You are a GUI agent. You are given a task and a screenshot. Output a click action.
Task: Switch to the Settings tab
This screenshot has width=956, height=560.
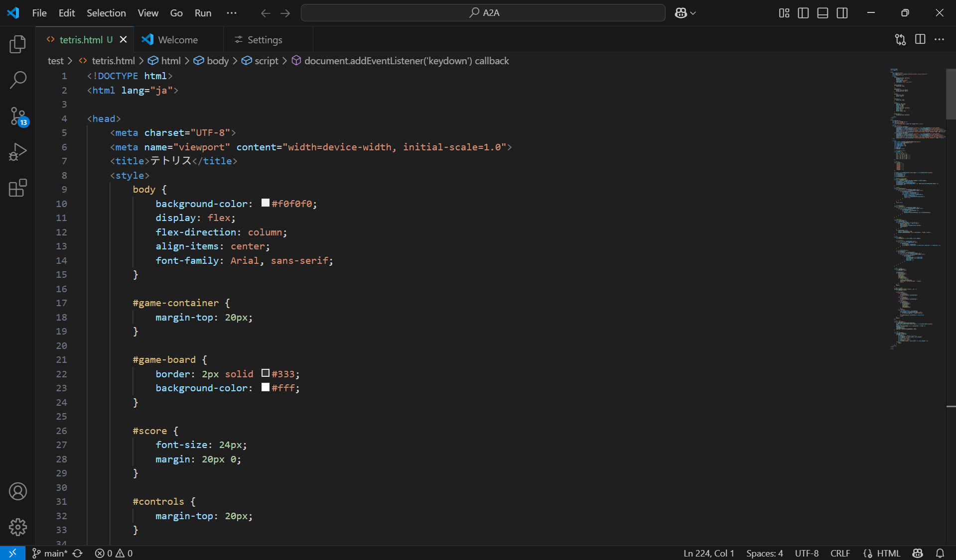pyautogui.click(x=265, y=39)
